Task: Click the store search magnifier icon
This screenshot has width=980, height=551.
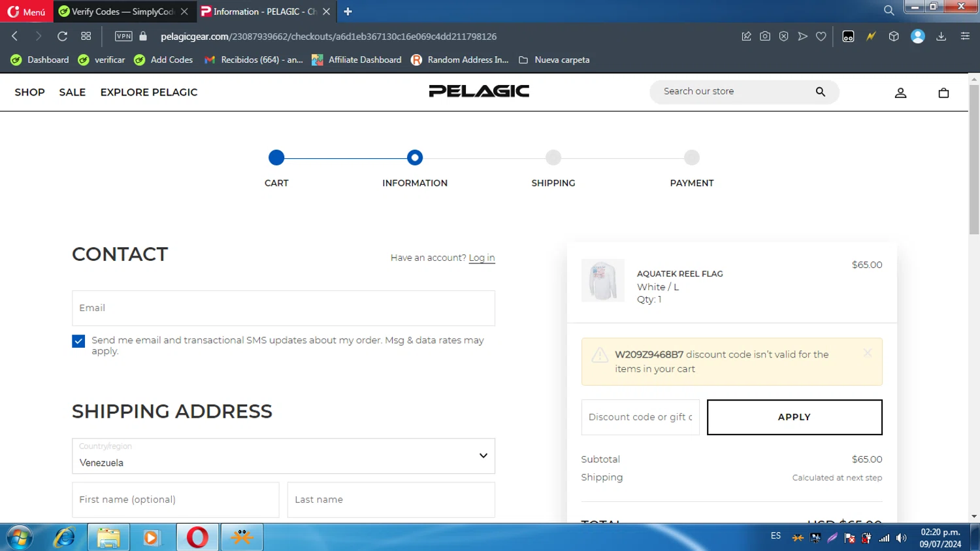Action: [821, 92]
